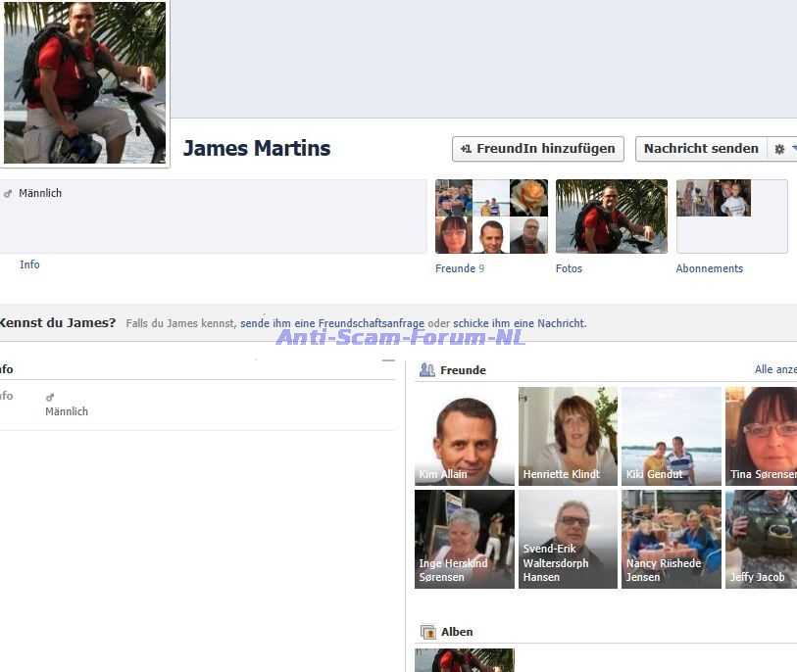
Task: Open Kim Allain's friend photo
Action: [x=465, y=436]
